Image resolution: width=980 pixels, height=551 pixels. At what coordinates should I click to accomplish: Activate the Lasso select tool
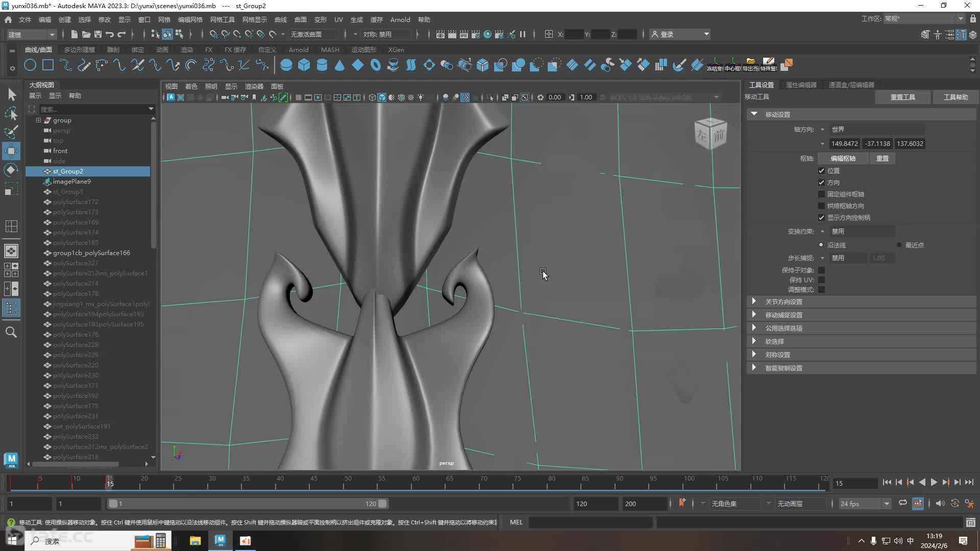tap(11, 113)
